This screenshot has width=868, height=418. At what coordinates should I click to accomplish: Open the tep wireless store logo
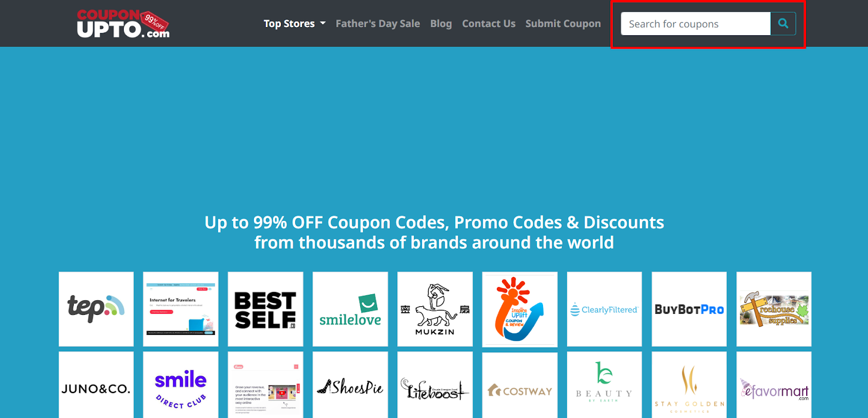click(x=96, y=309)
